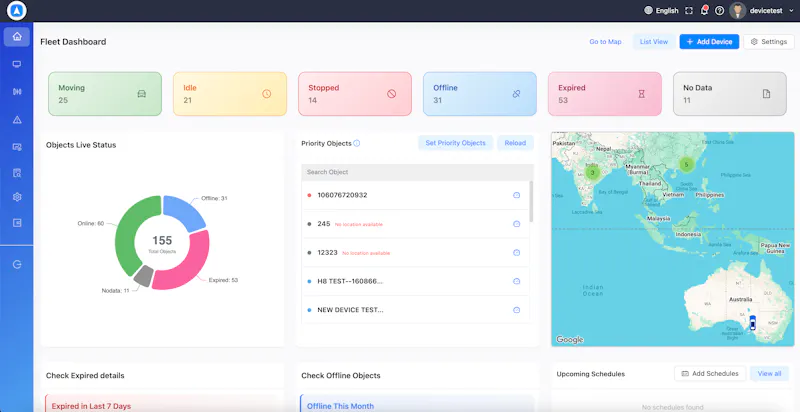Follow the Go to Map link
800x412 pixels.
(x=606, y=42)
